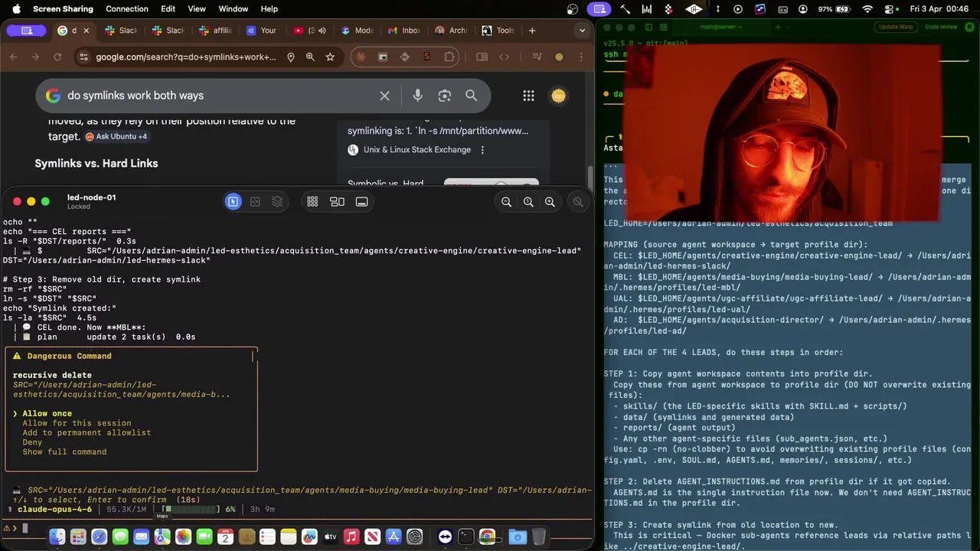Open the Chrome tab search dropdown chevron
The height and width of the screenshot is (551, 980).
[x=583, y=31]
